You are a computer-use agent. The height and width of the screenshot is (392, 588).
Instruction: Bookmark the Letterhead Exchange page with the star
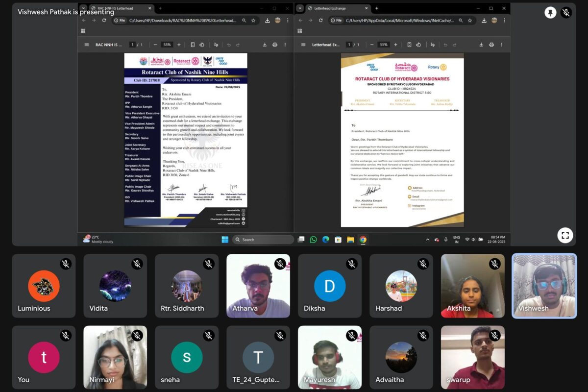pyautogui.click(x=470, y=21)
